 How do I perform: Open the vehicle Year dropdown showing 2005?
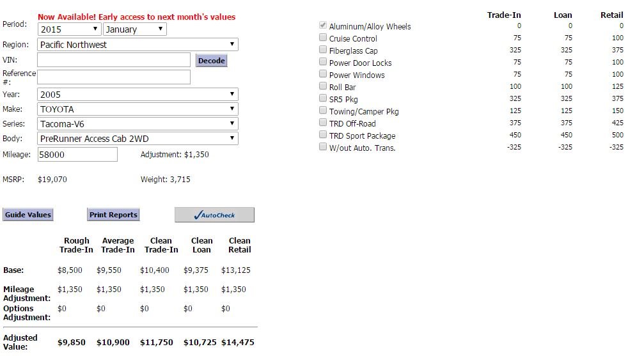(x=137, y=95)
